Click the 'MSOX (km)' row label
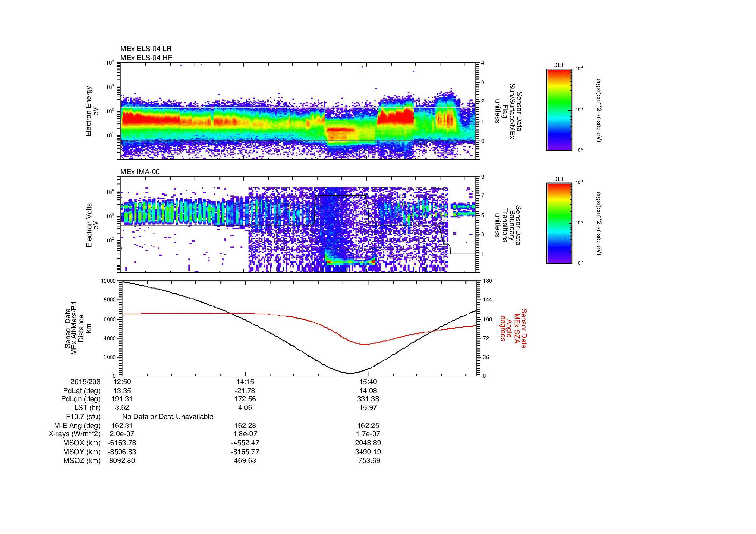 click(82, 443)
